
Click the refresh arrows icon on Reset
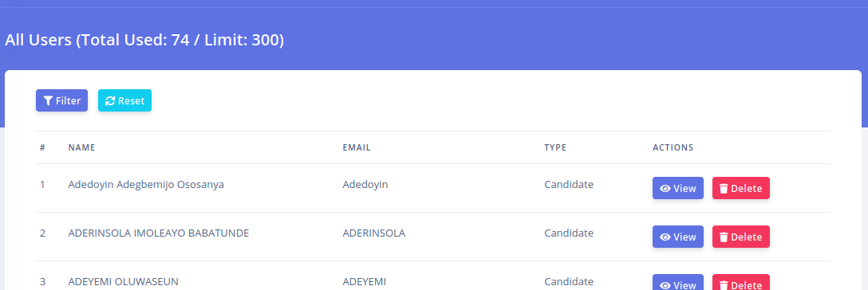pos(110,100)
